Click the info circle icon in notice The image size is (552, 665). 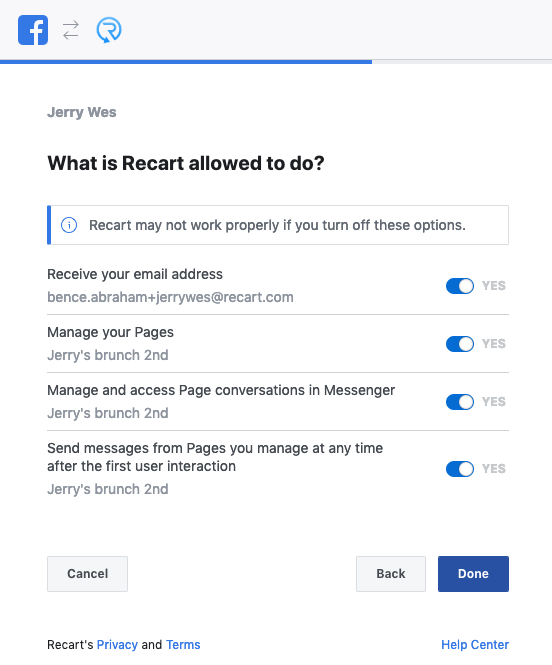(x=69, y=225)
